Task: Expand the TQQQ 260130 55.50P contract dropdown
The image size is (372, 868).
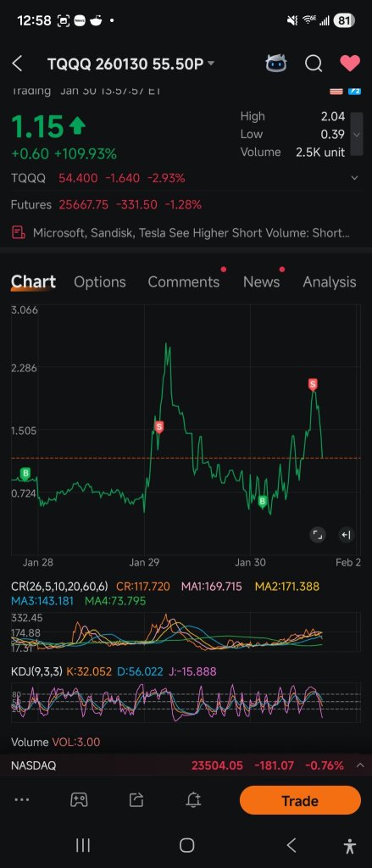Action: (211, 64)
